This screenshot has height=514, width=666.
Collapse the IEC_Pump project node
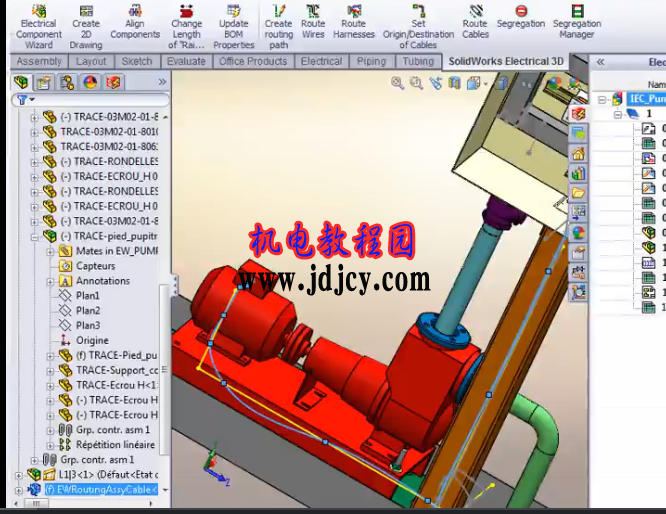coord(602,100)
